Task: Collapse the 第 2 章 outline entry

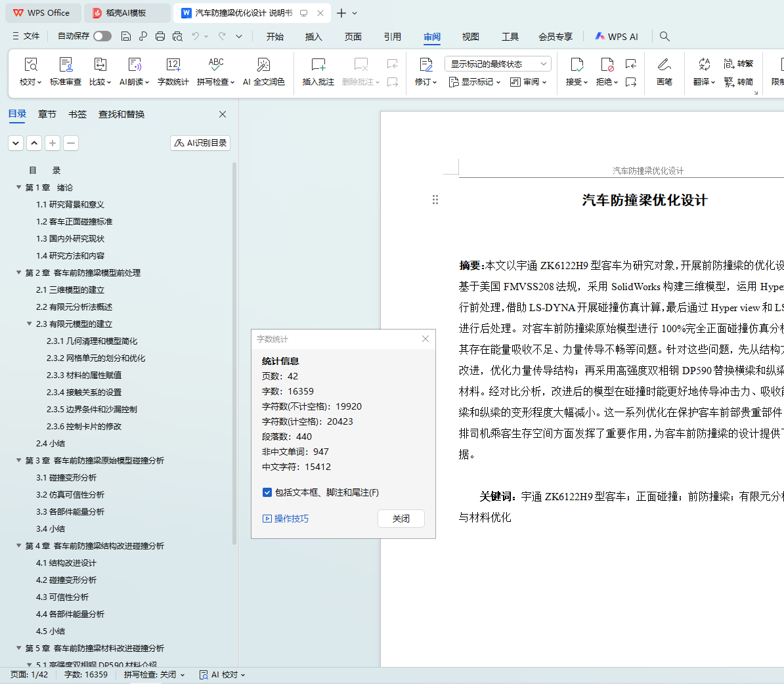Action: point(19,272)
